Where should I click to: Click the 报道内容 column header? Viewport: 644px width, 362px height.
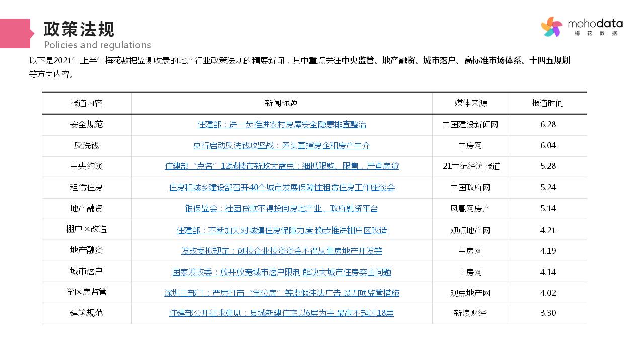pyautogui.click(x=87, y=103)
